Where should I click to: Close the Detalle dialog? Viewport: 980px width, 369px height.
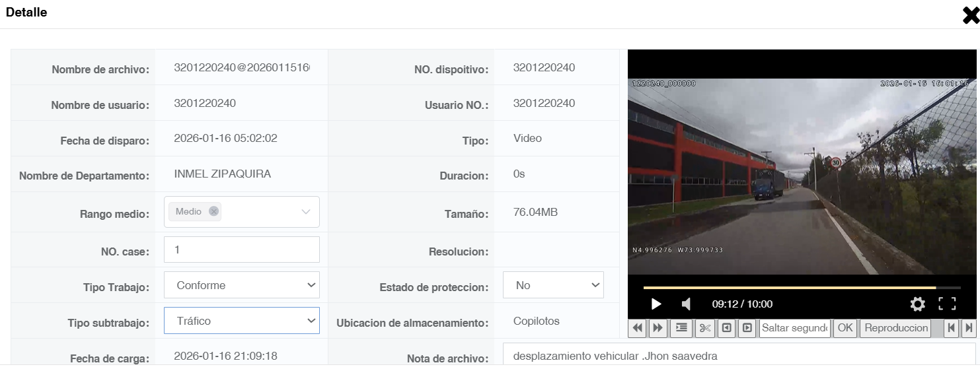pos(970,16)
